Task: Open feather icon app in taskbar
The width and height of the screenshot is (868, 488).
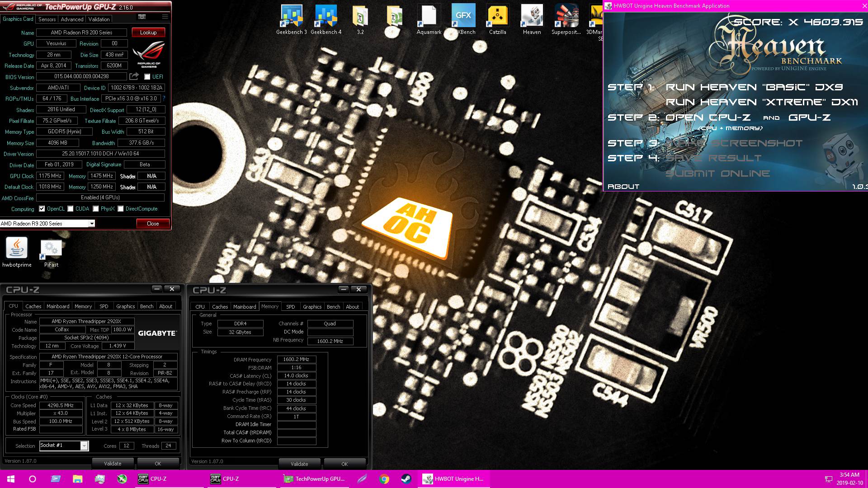Action: coord(362,479)
